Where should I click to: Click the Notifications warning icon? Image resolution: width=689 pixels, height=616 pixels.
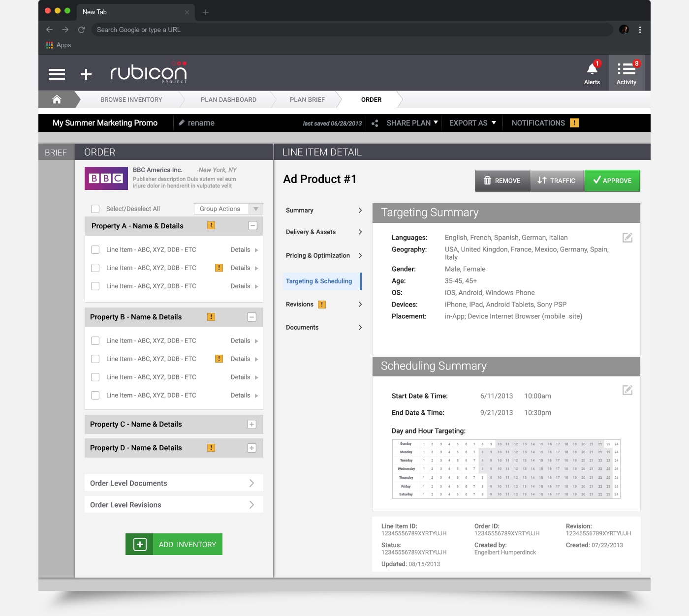tap(574, 123)
